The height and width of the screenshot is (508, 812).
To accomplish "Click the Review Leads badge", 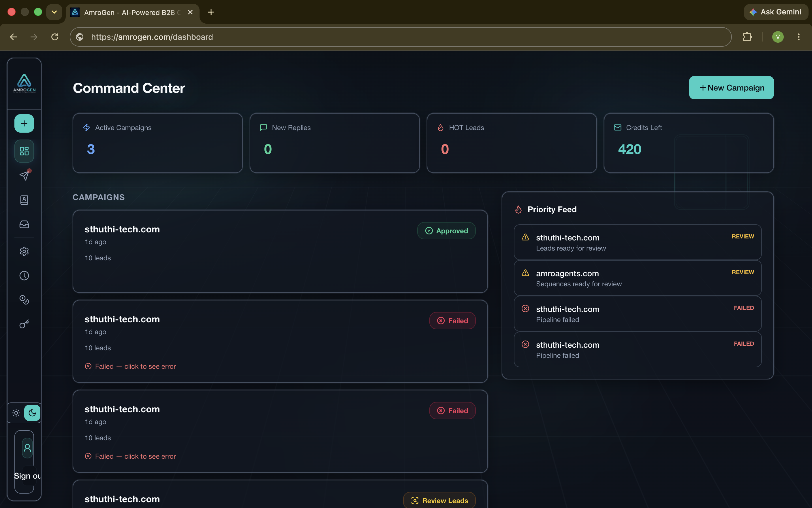I will coord(439,500).
